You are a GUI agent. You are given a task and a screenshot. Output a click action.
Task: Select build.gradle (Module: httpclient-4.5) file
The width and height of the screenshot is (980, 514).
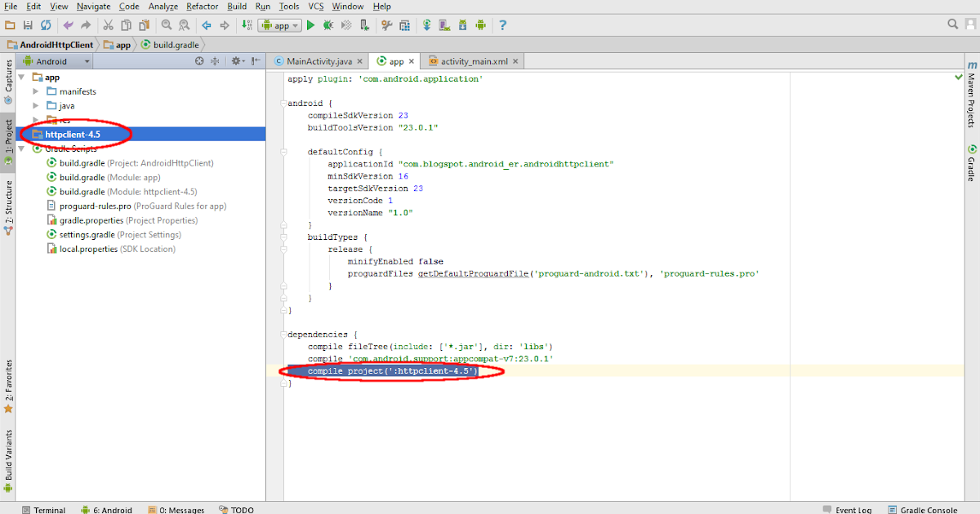[x=122, y=192]
